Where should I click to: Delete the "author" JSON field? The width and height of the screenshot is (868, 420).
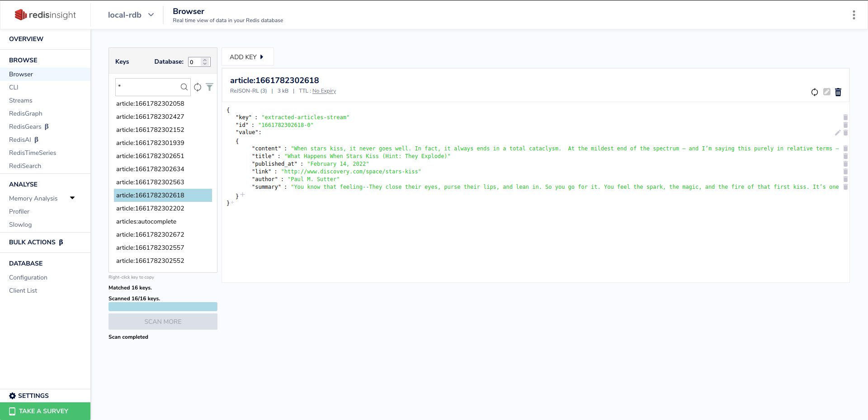coord(845,179)
